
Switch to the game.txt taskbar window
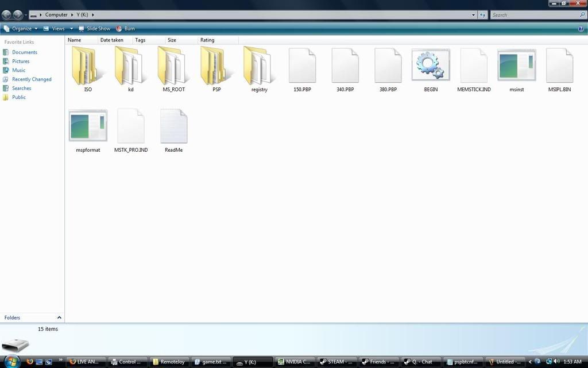coord(212,362)
